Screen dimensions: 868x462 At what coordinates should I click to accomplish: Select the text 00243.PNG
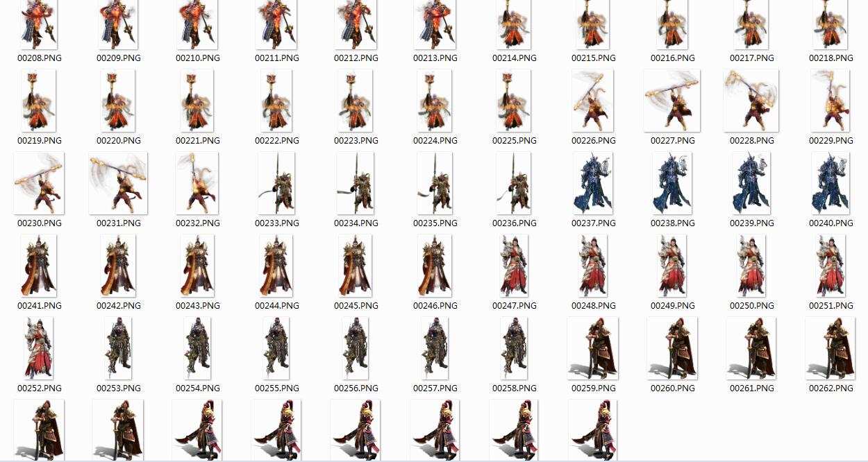(198, 306)
